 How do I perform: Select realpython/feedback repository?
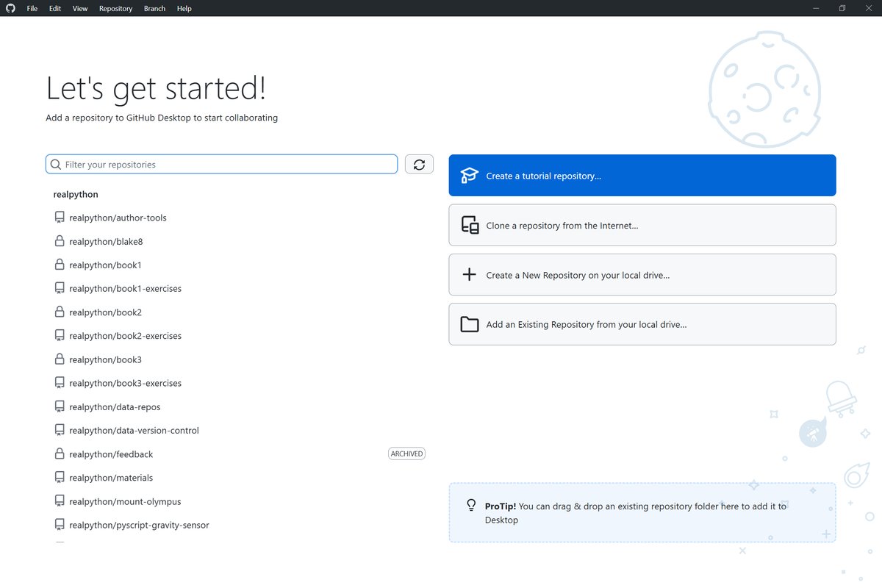coord(240,454)
